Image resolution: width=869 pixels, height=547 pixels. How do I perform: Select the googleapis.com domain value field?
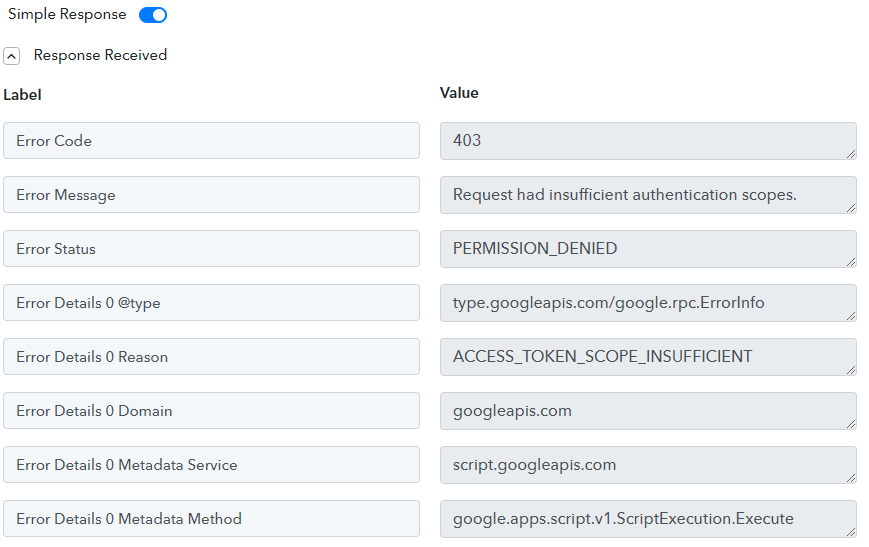[648, 411]
